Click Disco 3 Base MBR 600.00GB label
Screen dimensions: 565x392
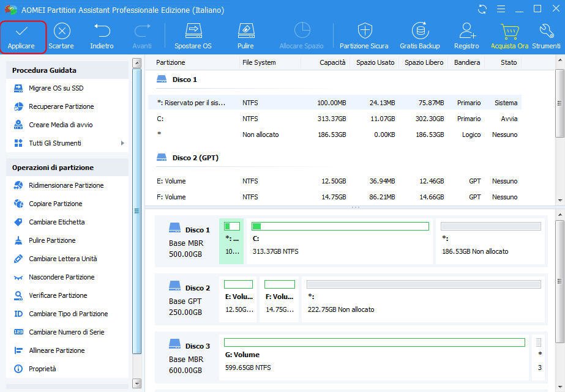pos(189,358)
